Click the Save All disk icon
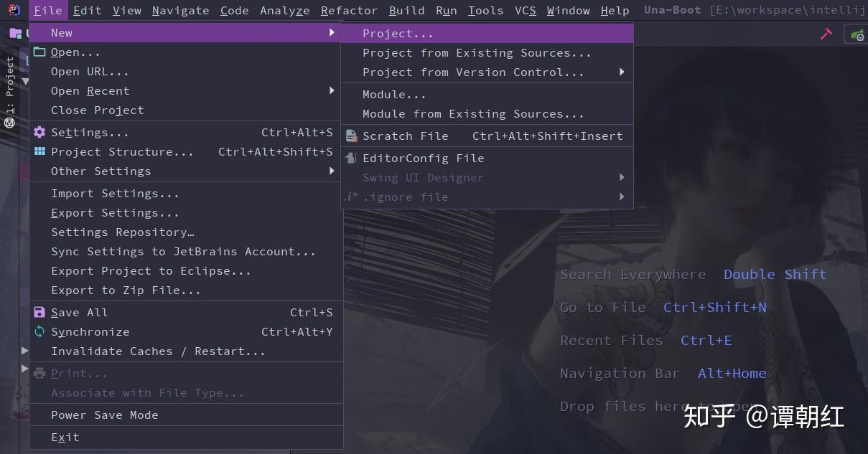 tap(39, 312)
